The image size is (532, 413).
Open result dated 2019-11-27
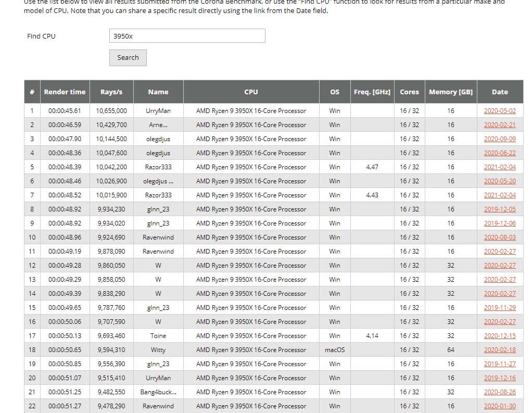click(499, 364)
